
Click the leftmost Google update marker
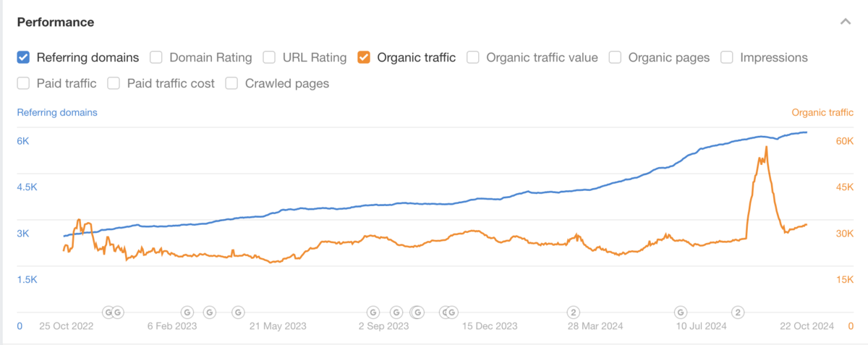[109, 312]
